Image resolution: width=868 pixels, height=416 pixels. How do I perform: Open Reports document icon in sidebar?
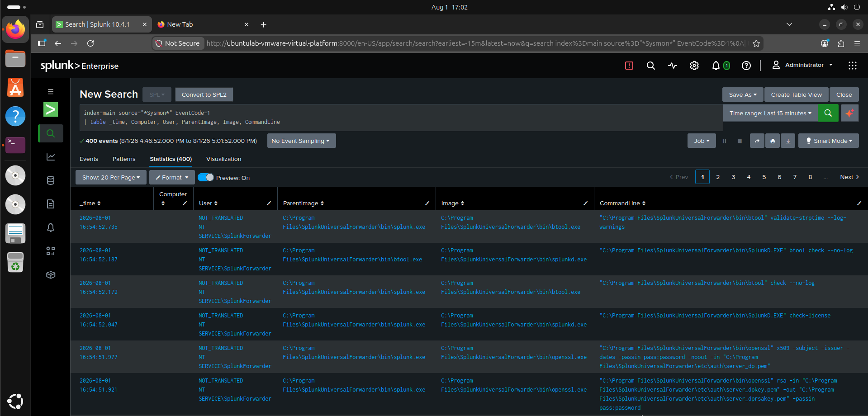(51, 204)
